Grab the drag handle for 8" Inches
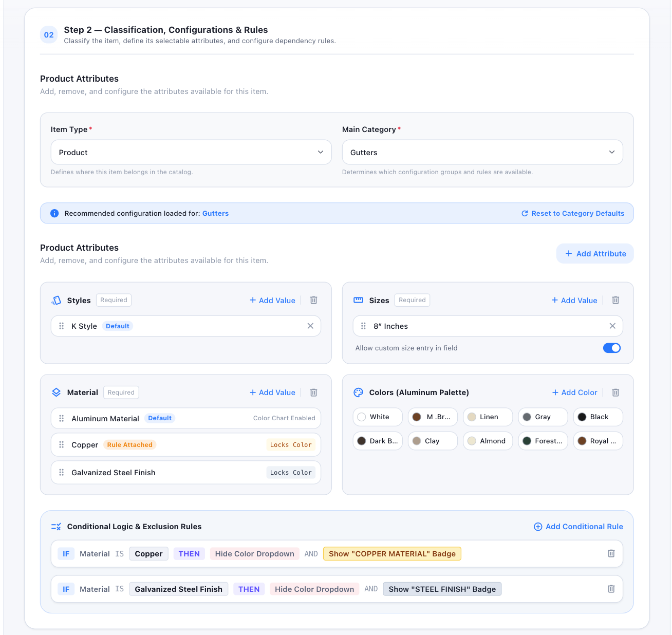Image resolution: width=672 pixels, height=635 pixels. pos(363,326)
